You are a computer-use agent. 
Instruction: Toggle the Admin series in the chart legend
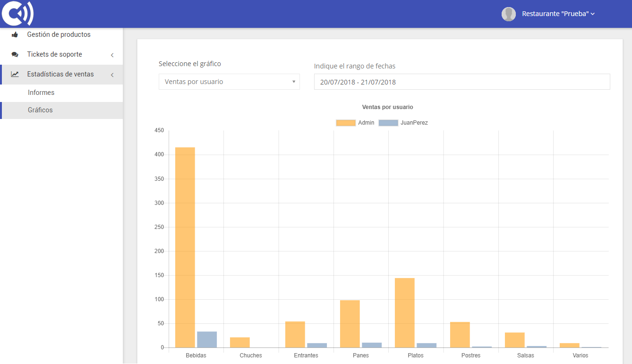(366, 122)
